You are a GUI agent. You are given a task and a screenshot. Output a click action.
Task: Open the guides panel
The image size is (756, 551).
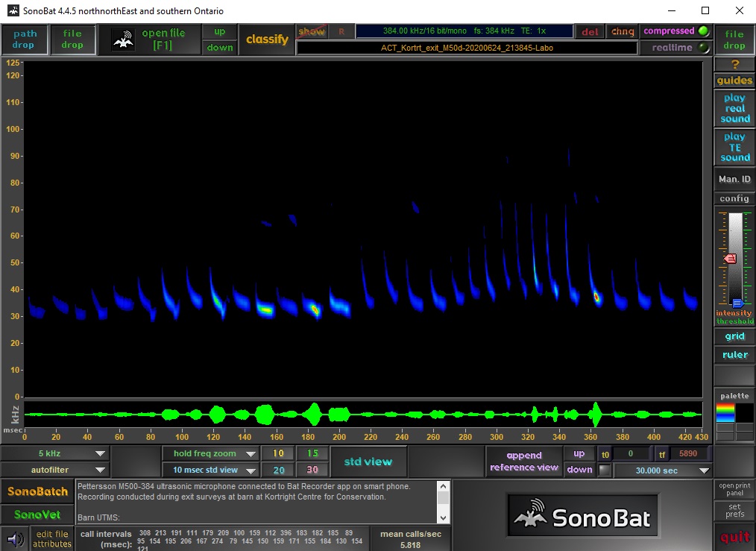[734, 81]
